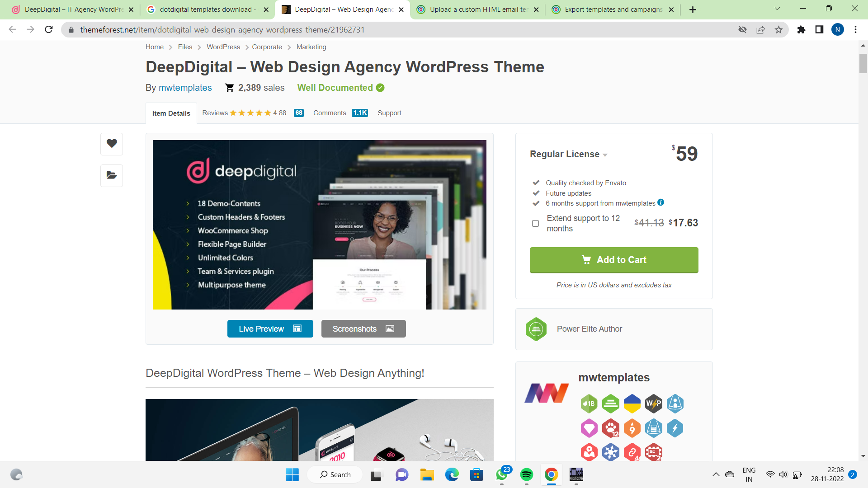Show hidden system tray icons
The width and height of the screenshot is (868, 488).
click(x=716, y=474)
